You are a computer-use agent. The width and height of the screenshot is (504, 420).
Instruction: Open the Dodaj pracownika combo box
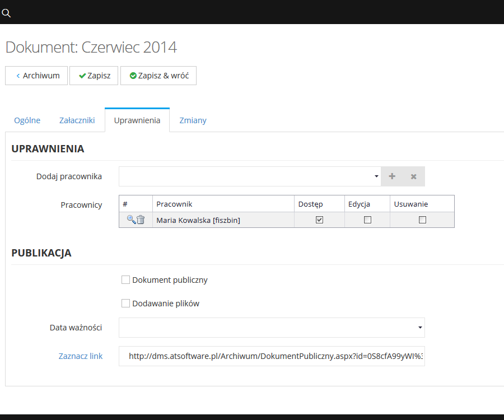pos(250,176)
